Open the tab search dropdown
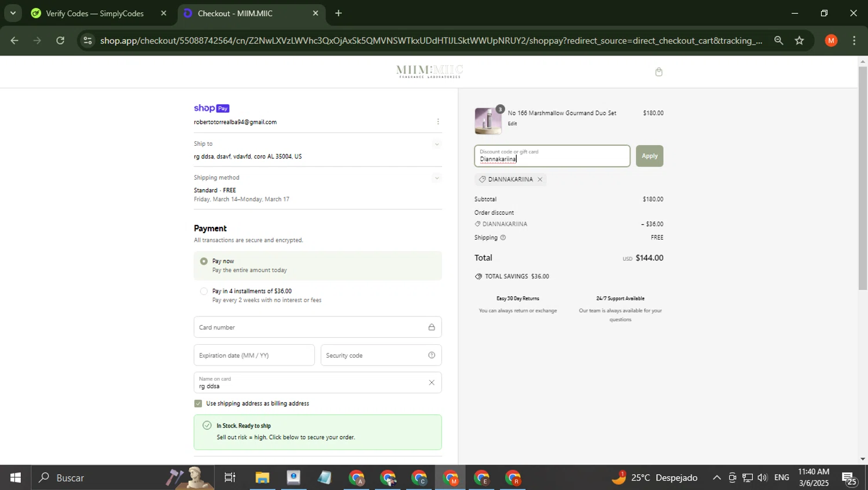Screen dimensions: 868x490 pyautogui.click(x=13, y=13)
